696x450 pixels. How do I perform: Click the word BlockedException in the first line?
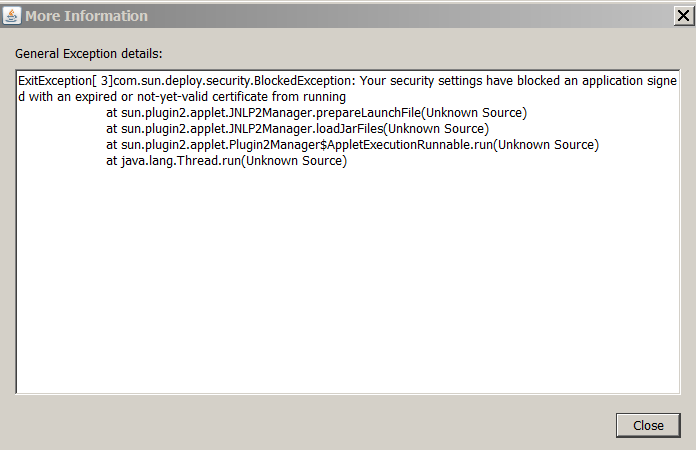coord(302,81)
